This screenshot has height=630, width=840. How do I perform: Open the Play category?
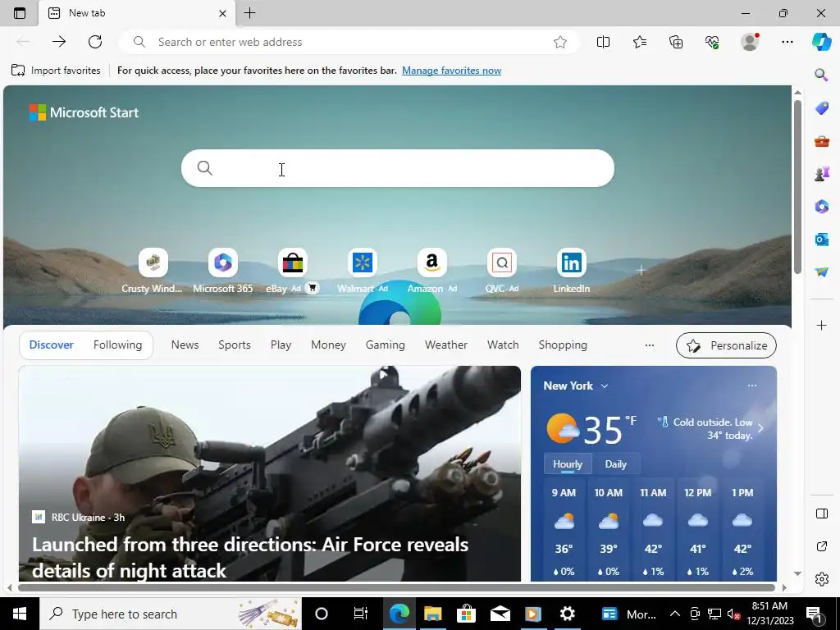[281, 345]
